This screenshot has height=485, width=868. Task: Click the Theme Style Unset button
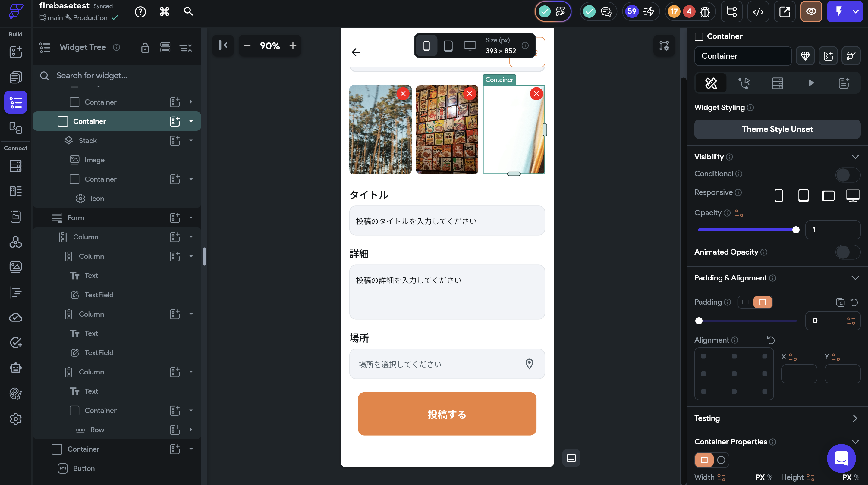777,129
